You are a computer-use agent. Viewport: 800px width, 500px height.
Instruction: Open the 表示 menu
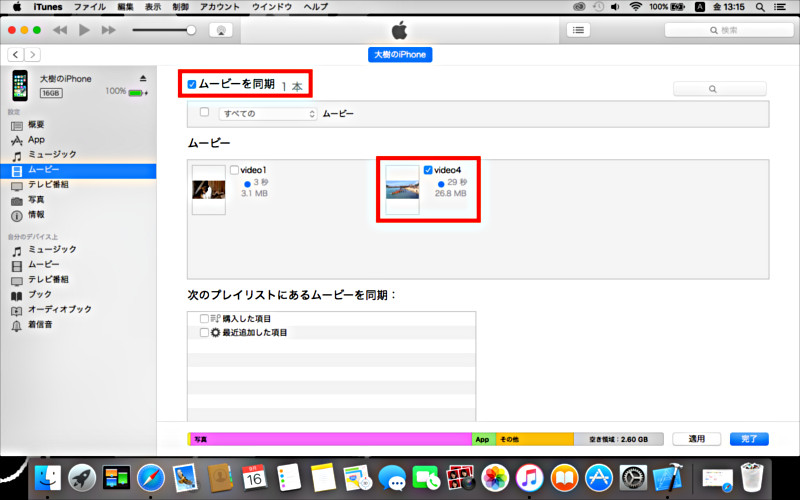tap(153, 7)
